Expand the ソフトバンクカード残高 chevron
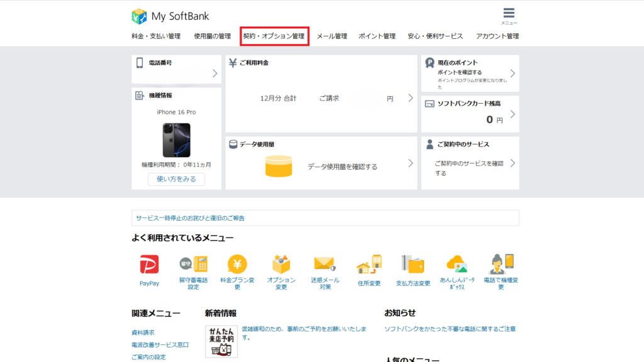This screenshot has width=644, height=362. (512, 114)
